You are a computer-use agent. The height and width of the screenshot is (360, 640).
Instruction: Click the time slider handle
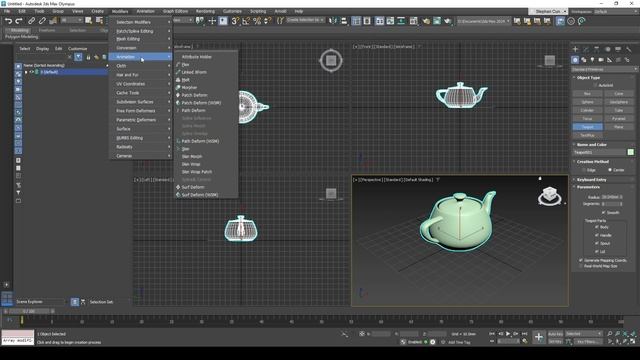(x=29, y=311)
